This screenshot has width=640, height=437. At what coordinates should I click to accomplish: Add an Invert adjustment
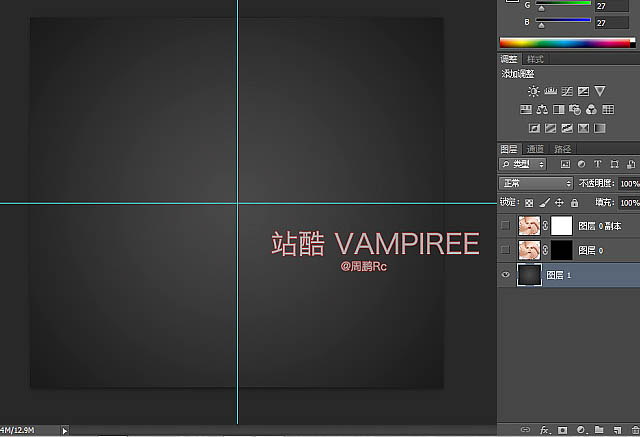pyautogui.click(x=534, y=129)
